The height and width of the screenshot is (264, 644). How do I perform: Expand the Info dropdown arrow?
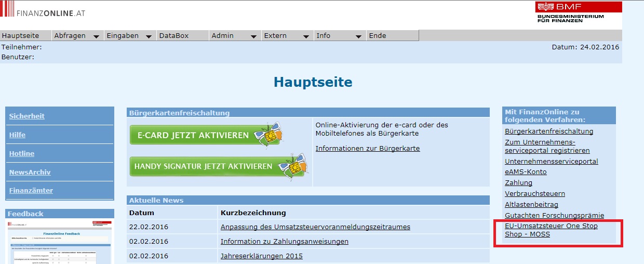(358, 36)
